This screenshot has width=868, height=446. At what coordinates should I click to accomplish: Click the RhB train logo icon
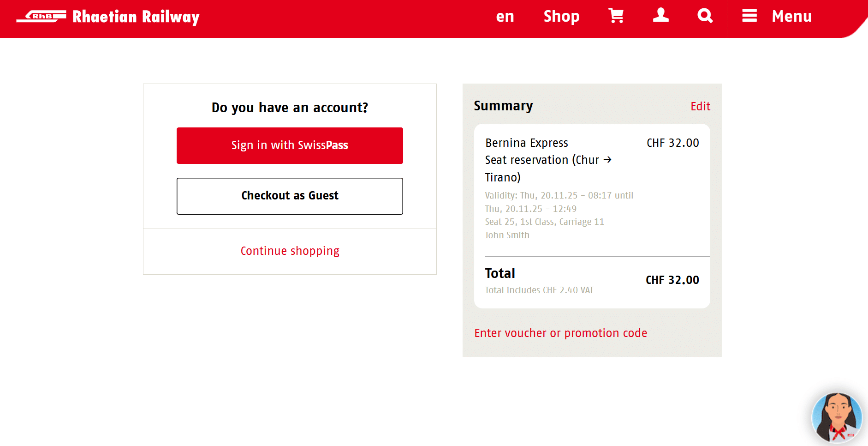click(x=42, y=17)
